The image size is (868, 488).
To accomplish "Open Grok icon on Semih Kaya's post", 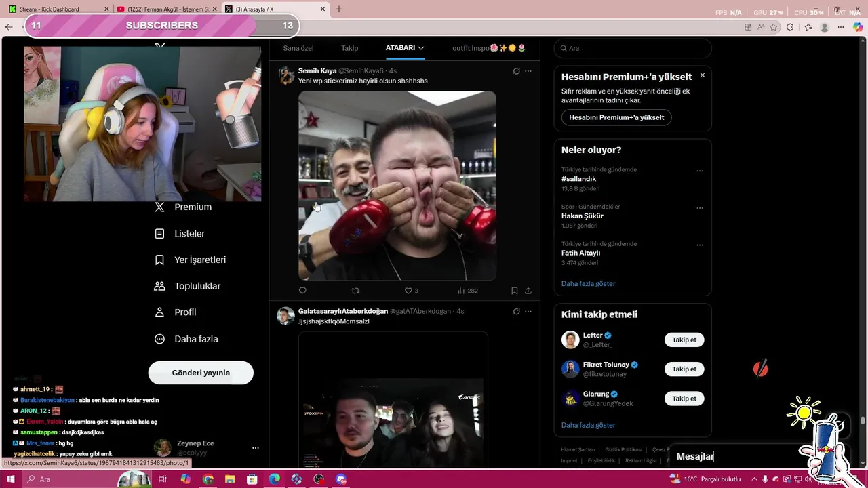I will coord(516,71).
